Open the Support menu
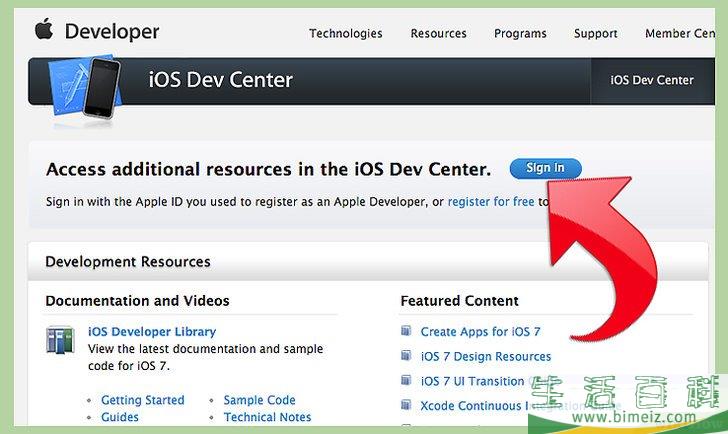Image resolution: width=728 pixels, height=434 pixels. coord(596,33)
